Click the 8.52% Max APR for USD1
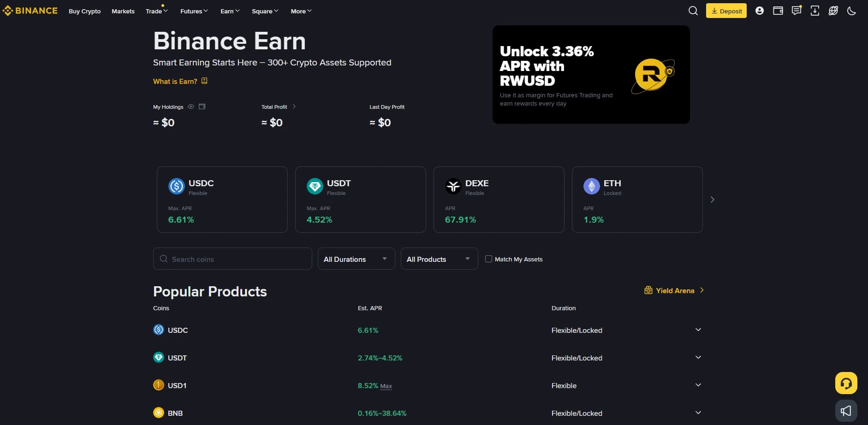The height and width of the screenshot is (425, 868). 375,385
